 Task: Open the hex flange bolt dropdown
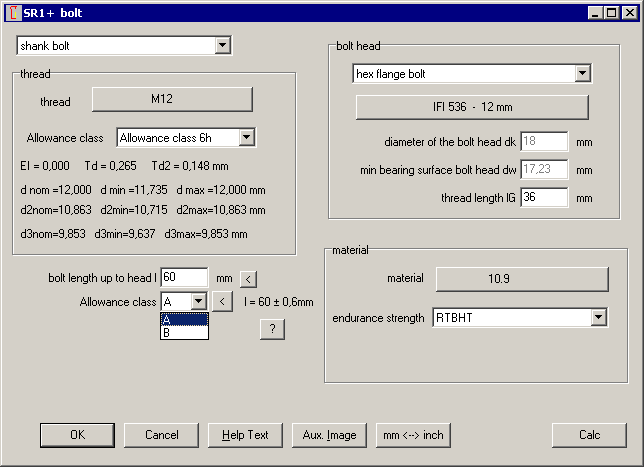point(583,74)
